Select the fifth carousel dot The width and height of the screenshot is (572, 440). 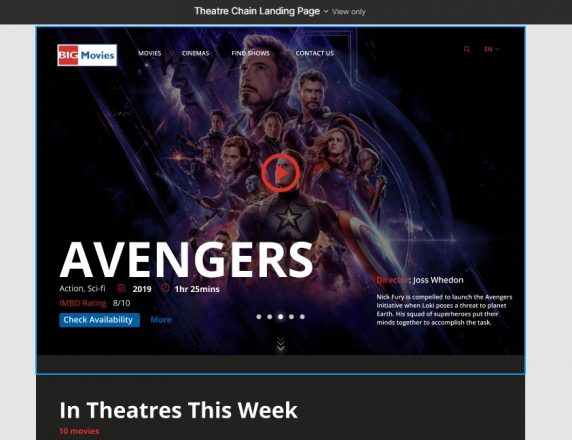(302, 317)
